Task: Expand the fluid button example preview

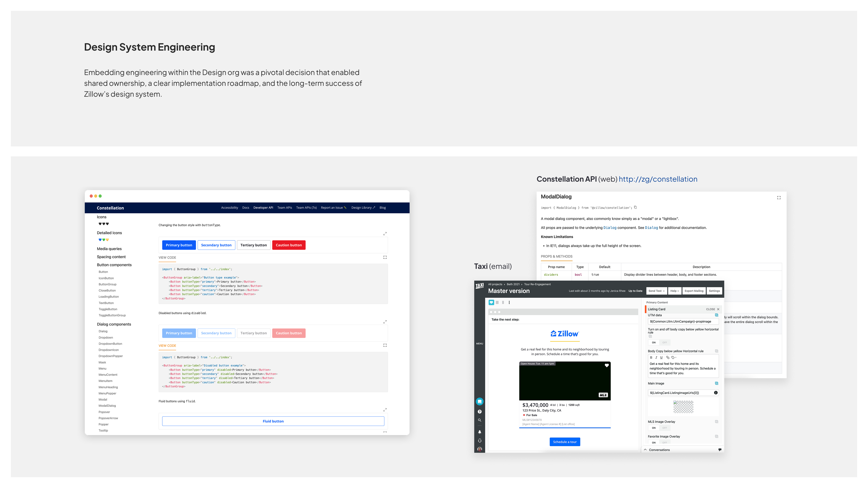Action: tap(385, 410)
